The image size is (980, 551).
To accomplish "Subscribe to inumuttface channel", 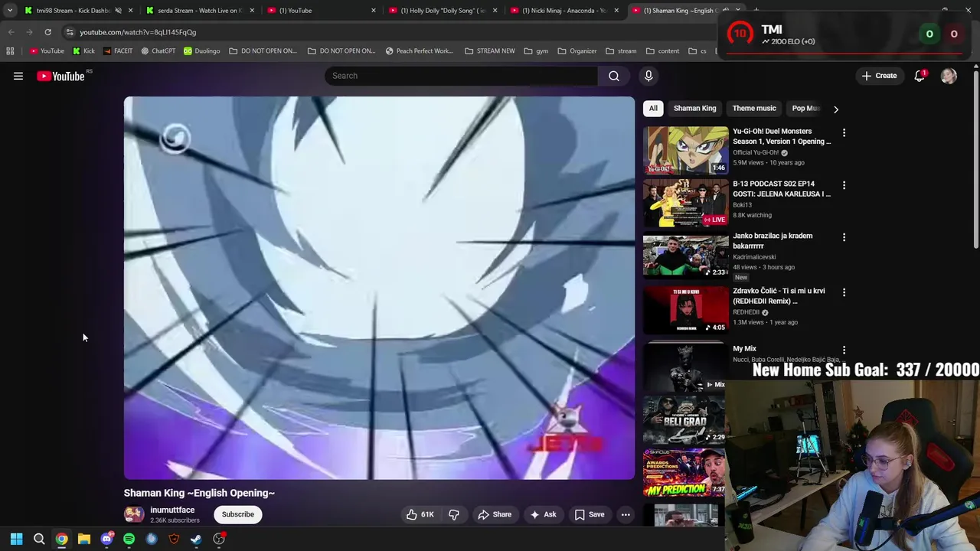I will point(238,514).
